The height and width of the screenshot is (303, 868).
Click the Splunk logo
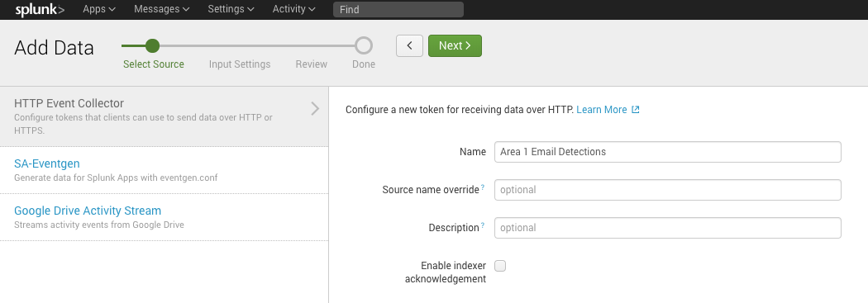[40, 9]
